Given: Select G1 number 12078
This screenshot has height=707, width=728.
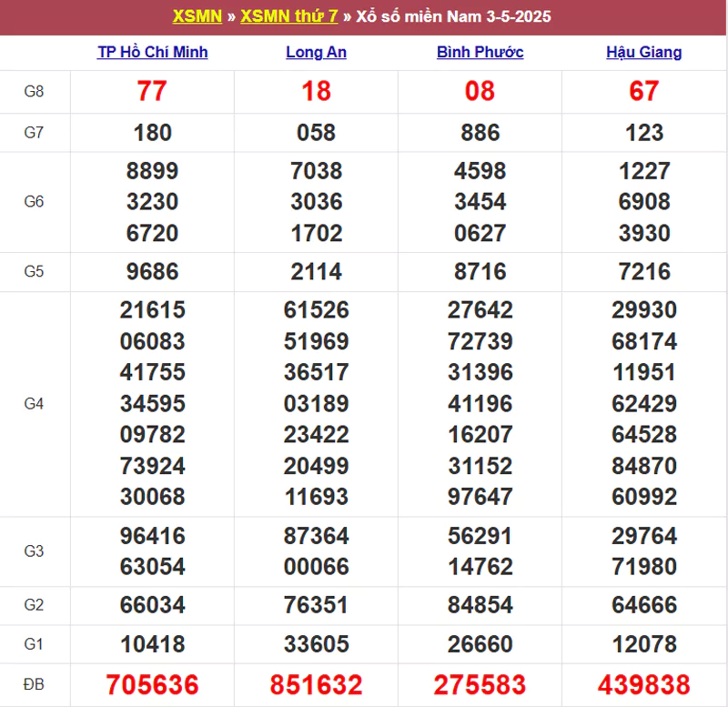Looking at the screenshot, I should pyautogui.click(x=644, y=644).
